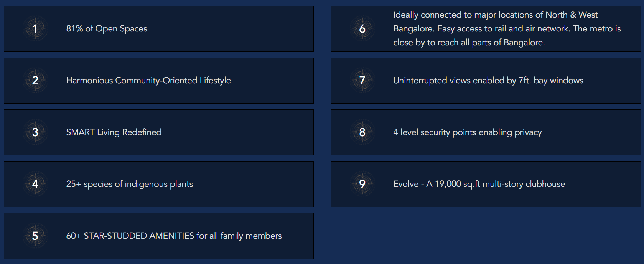Screen dimensions: 644x264
Task: Click the compass icon numbered 8
Action: click(362, 132)
